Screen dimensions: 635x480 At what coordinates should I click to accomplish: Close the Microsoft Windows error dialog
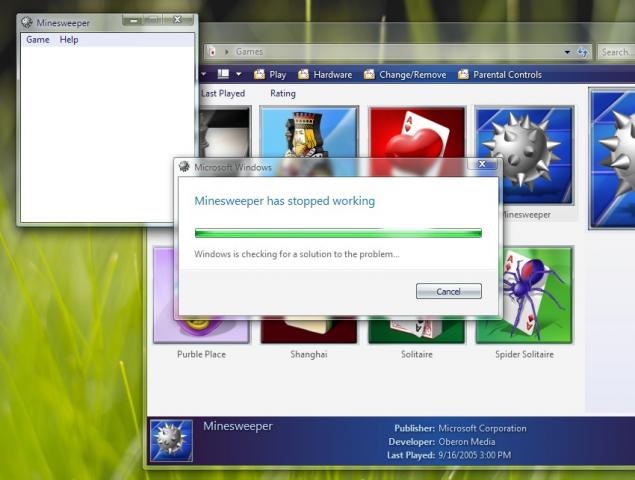tap(482, 164)
